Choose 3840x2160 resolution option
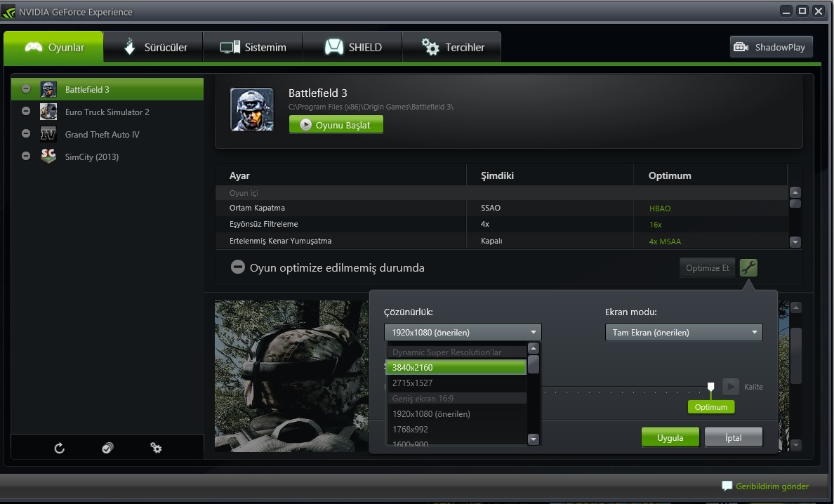Viewport: 834px width, 504px height. (x=457, y=367)
